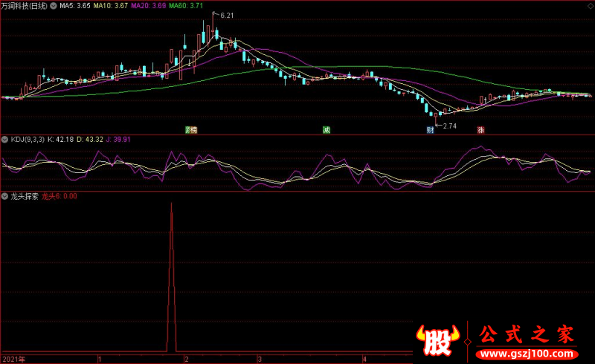Open the 龙头探索 indicator dropdown arrow

[x=4, y=196]
